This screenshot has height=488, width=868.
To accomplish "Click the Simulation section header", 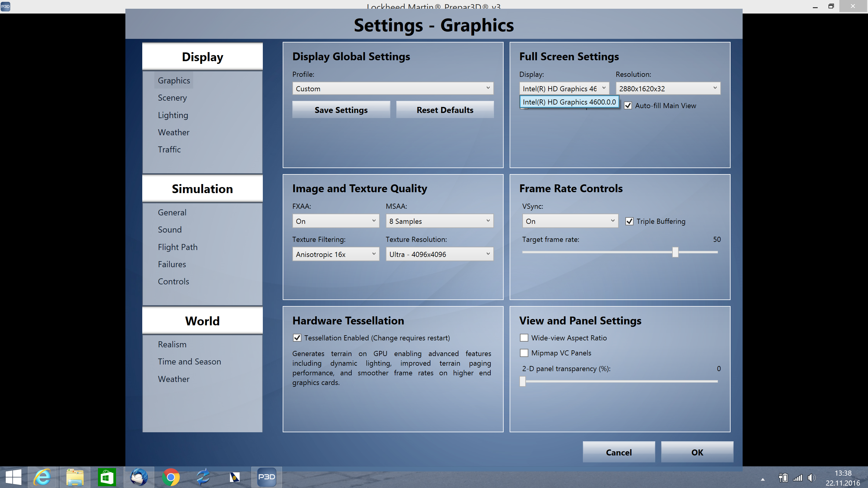I will (202, 189).
